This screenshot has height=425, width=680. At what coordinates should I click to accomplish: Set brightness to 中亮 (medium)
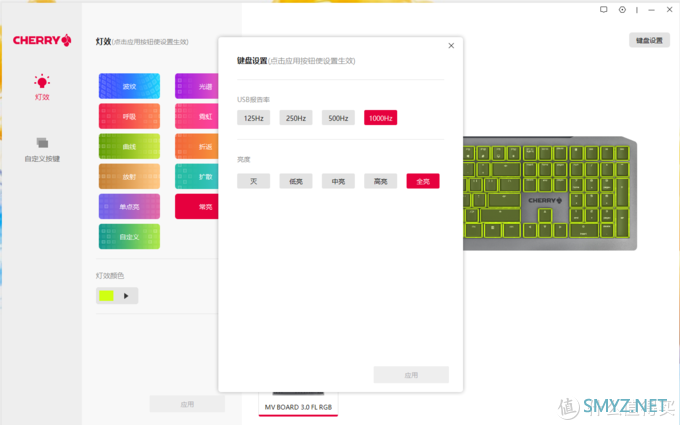(x=338, y=181)
